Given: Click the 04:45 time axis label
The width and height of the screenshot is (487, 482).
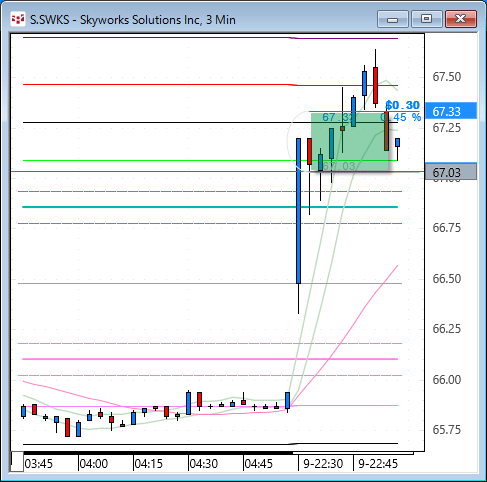Looking at the screenshot, I should (x=259, y=464).
